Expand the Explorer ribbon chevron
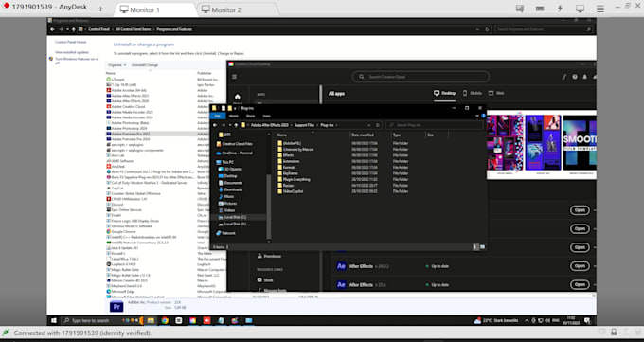 (x=476, y=116)
